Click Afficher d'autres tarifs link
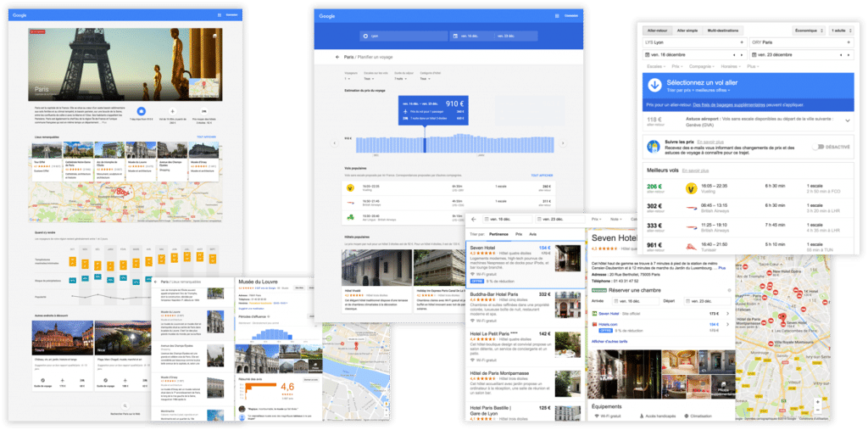This screenshot has width=868, height=430. tap(609, 341)
